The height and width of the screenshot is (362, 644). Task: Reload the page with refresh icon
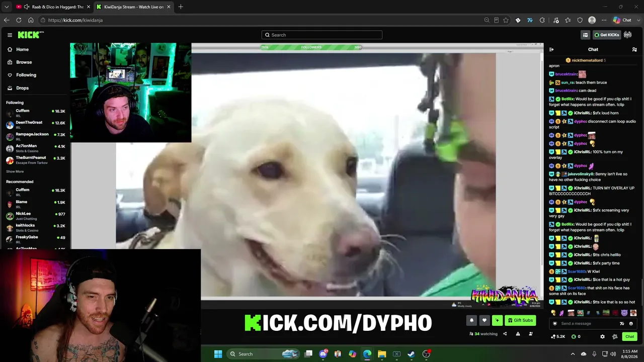click(x=19, y=20)
